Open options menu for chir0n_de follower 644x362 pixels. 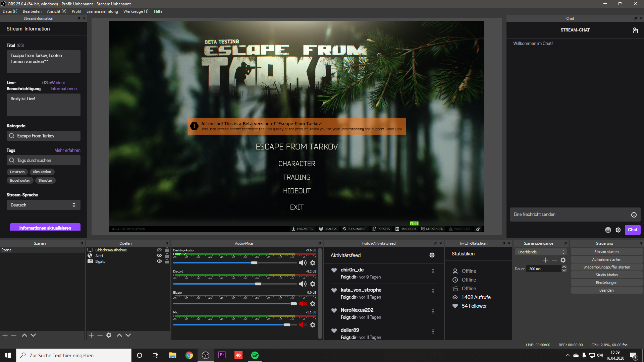(433, 271)
